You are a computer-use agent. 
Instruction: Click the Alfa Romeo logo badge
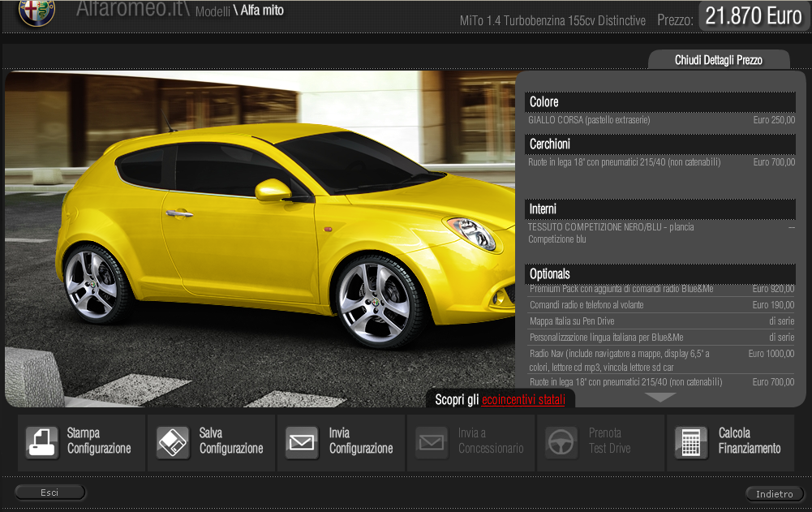click(x=37, y=11)
